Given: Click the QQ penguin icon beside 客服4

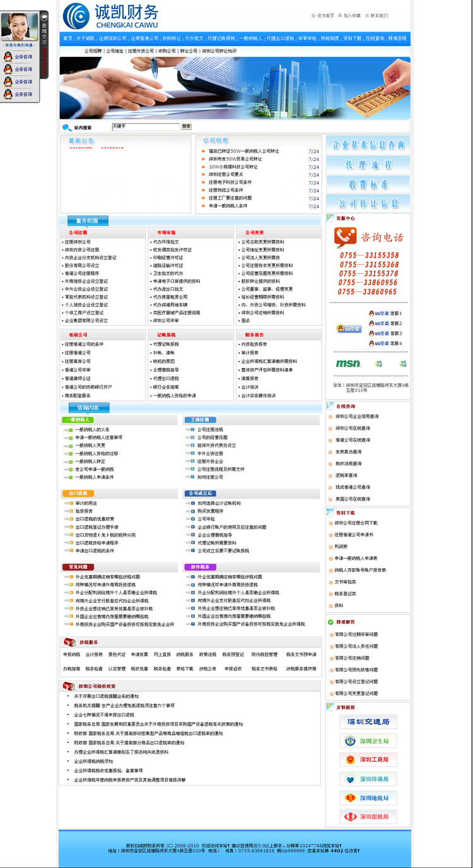Looking at the screenshot, I should (371, 343).
